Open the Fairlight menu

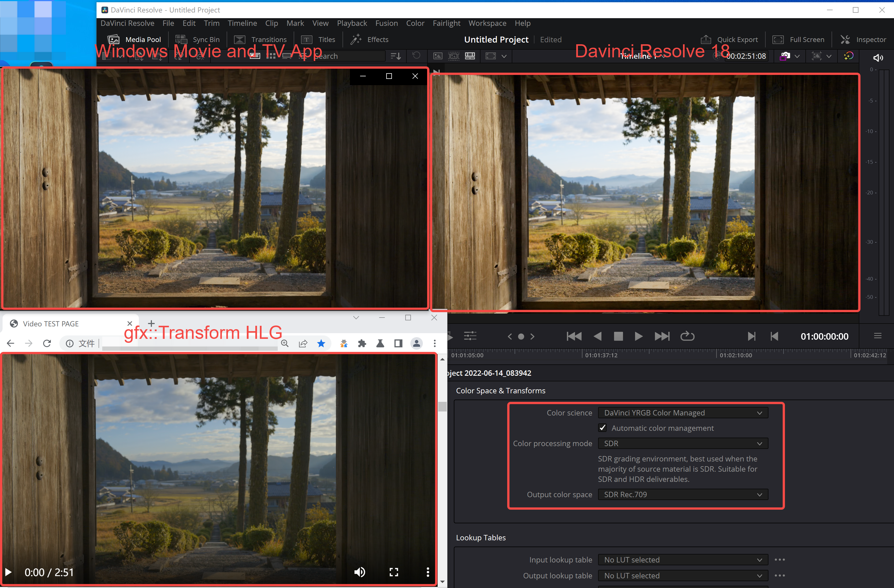(446, 23)
